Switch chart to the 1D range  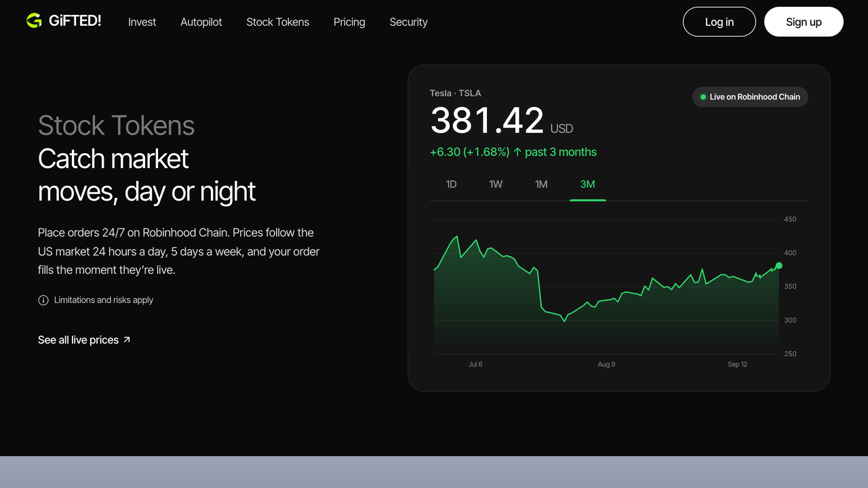pos(451,184)
